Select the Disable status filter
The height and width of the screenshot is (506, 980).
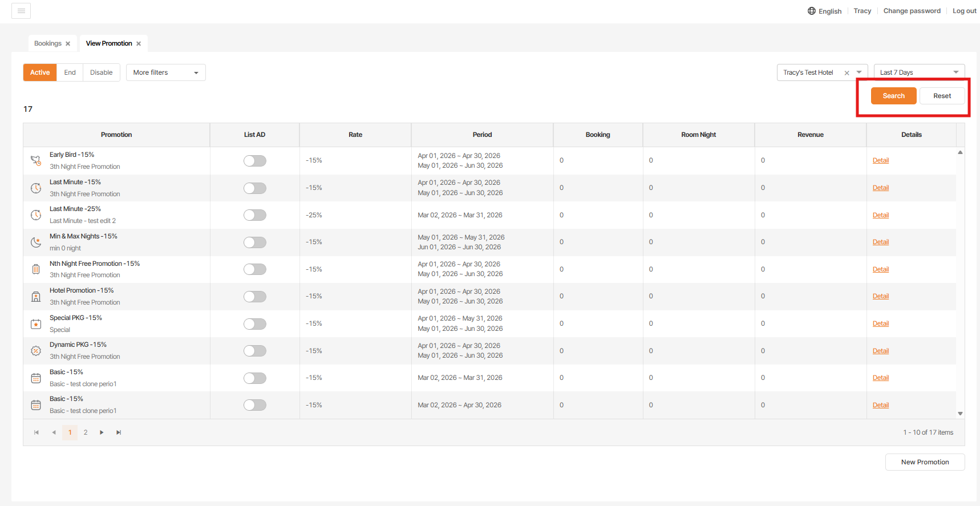pyautogui.click(x=101, y=72)
